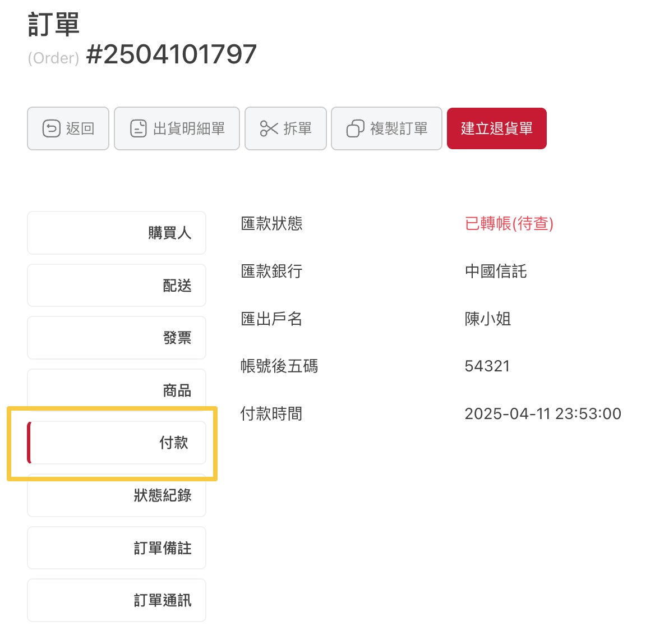Click the order number #2504101797
The image size is (655, 644).
(171, 55)
